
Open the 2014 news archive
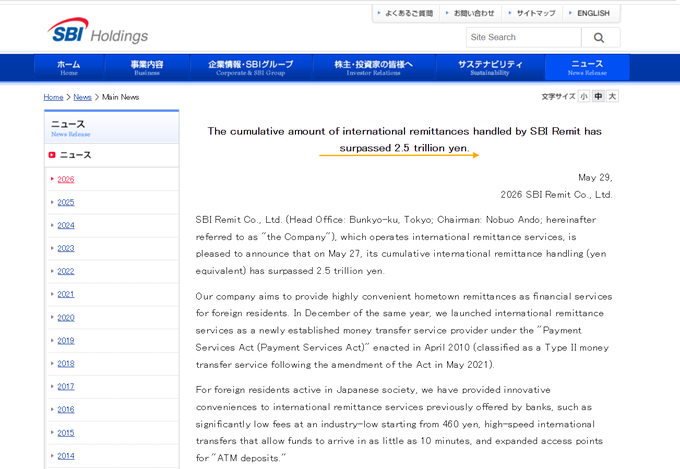pos(66,456)
